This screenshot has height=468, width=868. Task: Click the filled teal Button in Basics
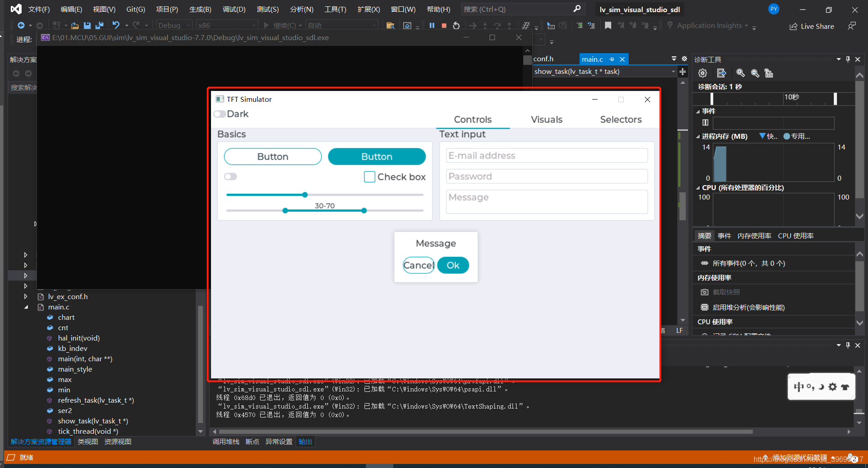click(377, 157)
